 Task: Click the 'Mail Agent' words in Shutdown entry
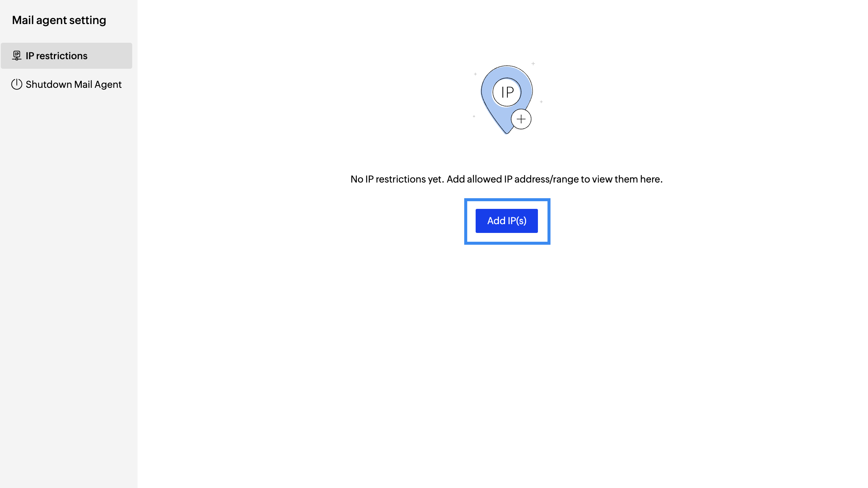98,84
